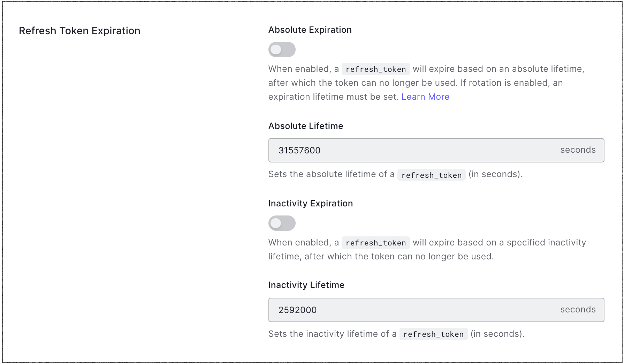Click the 2592000 value in Inactivity Lifetime

click(x=297, y=310)
